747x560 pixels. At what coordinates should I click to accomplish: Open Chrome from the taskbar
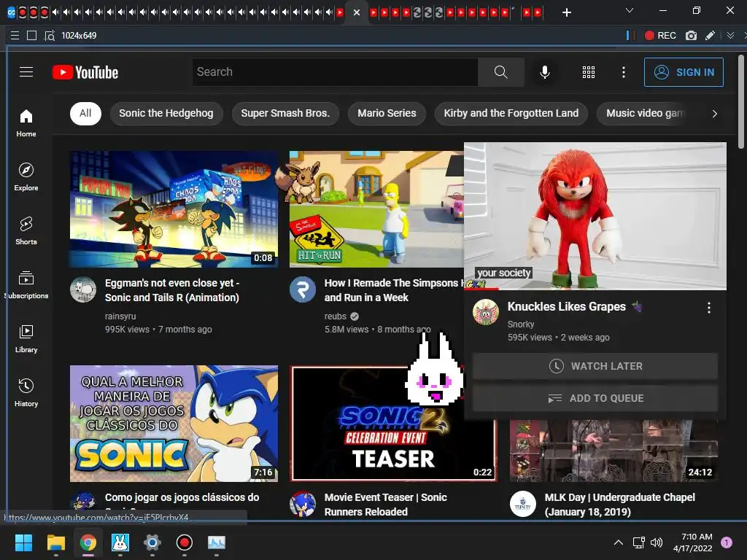(88, 542)
